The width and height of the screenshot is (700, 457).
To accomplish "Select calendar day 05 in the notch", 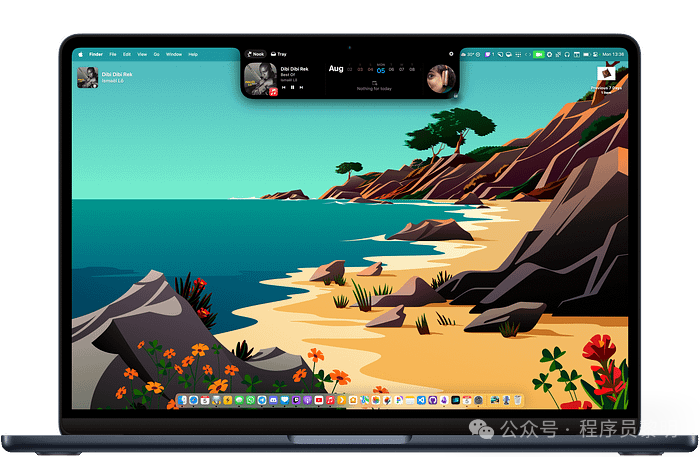I will (x=381, y=71).
